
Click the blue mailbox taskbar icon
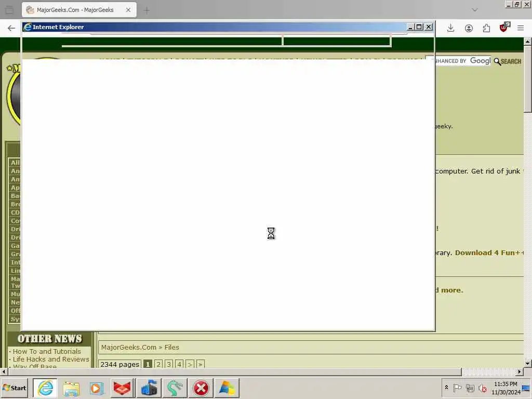click(x=149, y=388)
